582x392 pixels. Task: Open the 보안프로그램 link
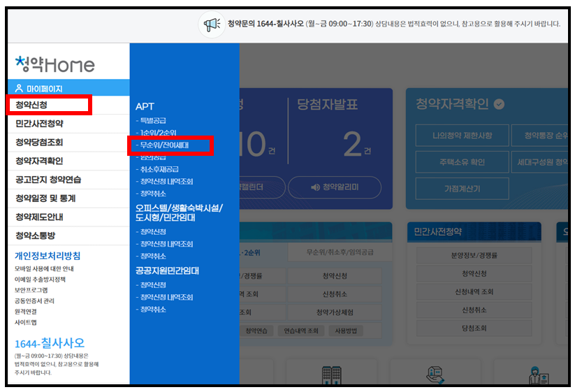(31, 290)
